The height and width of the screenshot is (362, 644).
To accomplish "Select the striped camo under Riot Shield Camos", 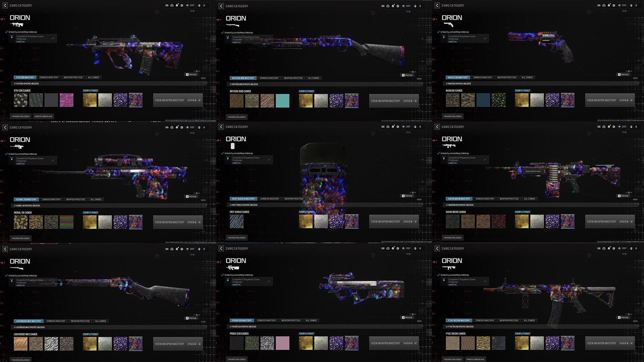I will pyautogui.click(x=237, y=222).
